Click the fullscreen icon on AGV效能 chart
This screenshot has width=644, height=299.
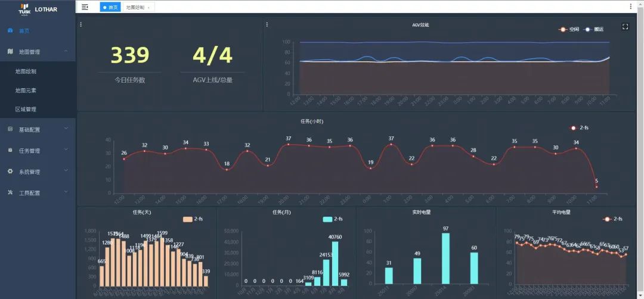pyautogui.click(x=625, y=26)
